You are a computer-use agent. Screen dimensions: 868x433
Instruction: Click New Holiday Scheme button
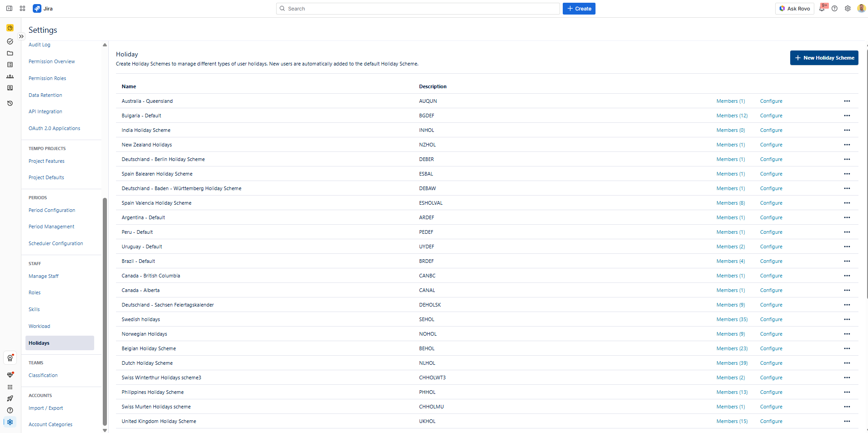(824, 58)
